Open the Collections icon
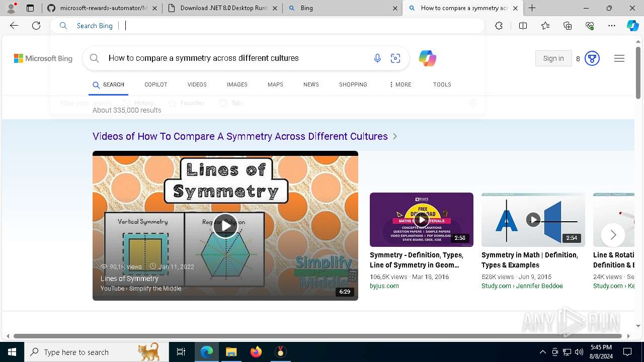 click(568, 26)
